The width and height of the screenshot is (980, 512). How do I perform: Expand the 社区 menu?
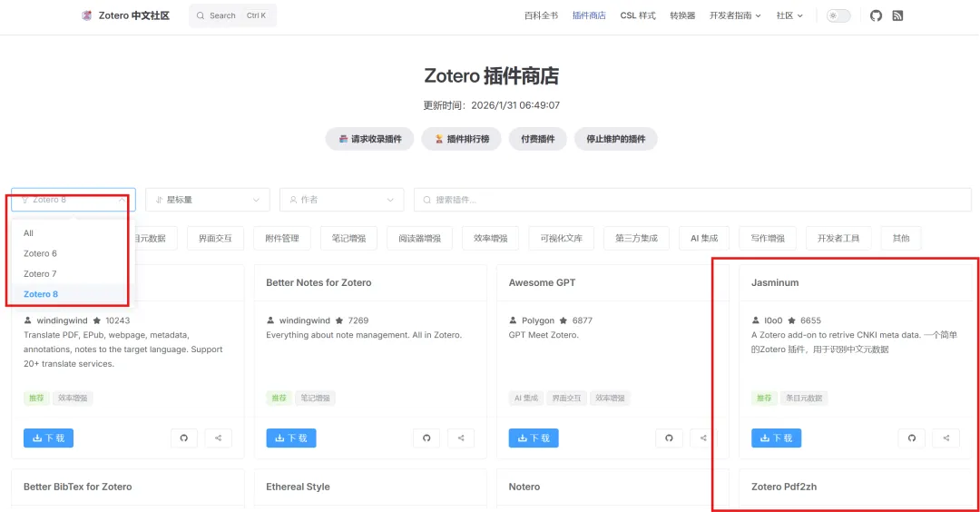click(789, 15)
